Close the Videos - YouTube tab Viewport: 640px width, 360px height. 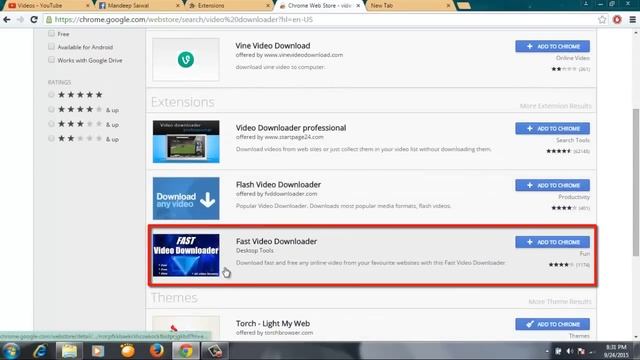[87, 6]
